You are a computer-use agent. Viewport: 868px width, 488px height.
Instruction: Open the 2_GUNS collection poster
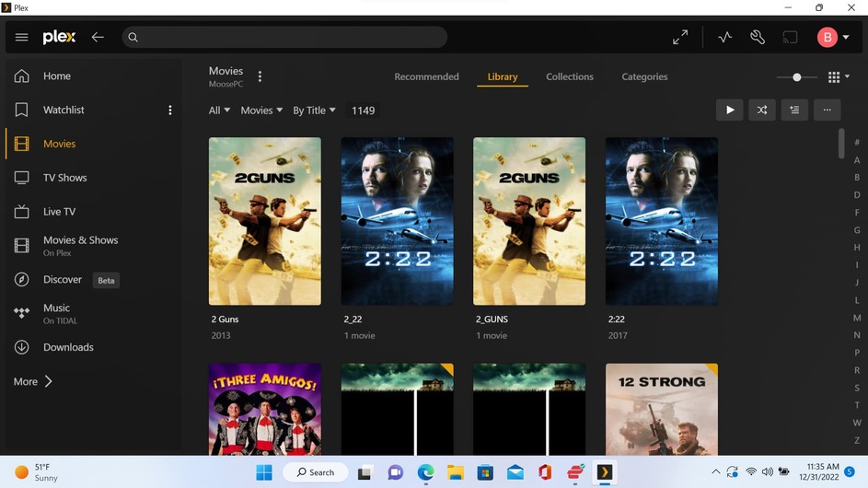pyautogui.click(x=529, y=221)
